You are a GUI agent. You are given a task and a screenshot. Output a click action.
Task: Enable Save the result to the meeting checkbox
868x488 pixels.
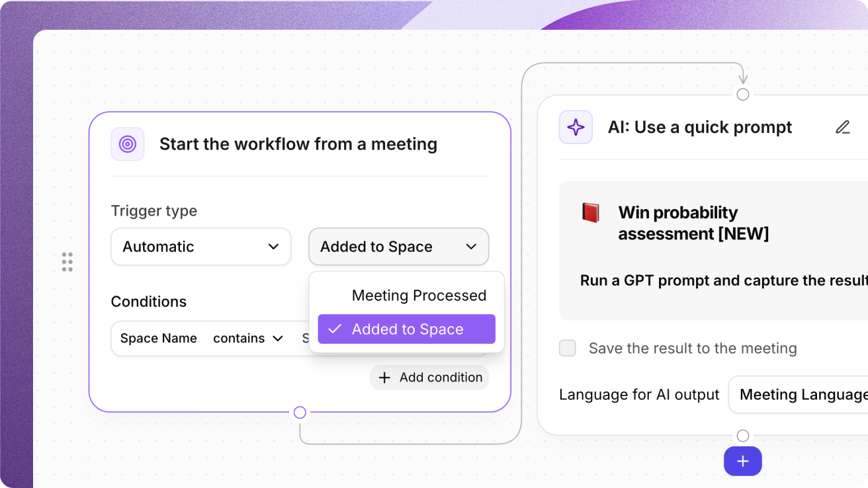(568, 348)
